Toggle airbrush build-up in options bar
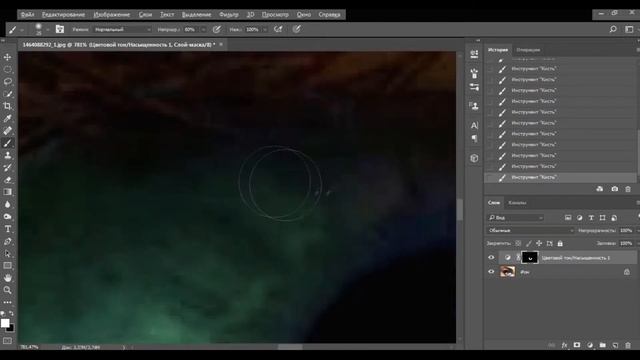Viewport: 640px width, 360px height. coord(278,29)
